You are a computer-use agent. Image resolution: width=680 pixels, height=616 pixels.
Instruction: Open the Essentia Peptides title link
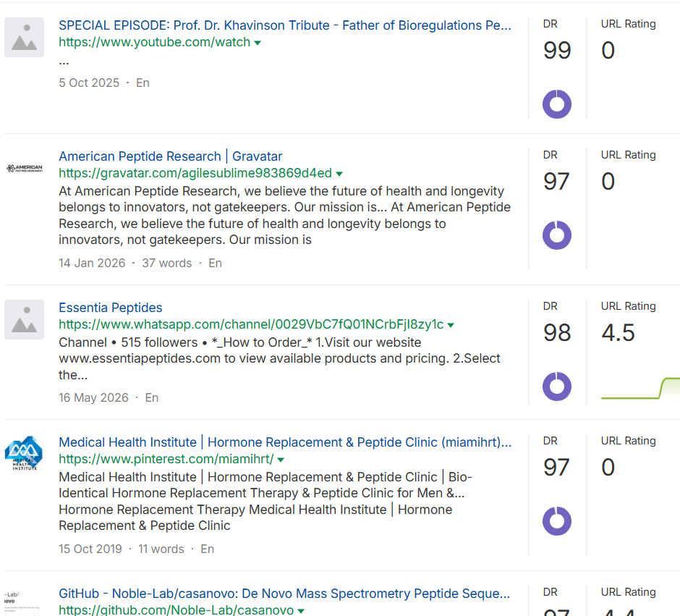pos(111,308)
